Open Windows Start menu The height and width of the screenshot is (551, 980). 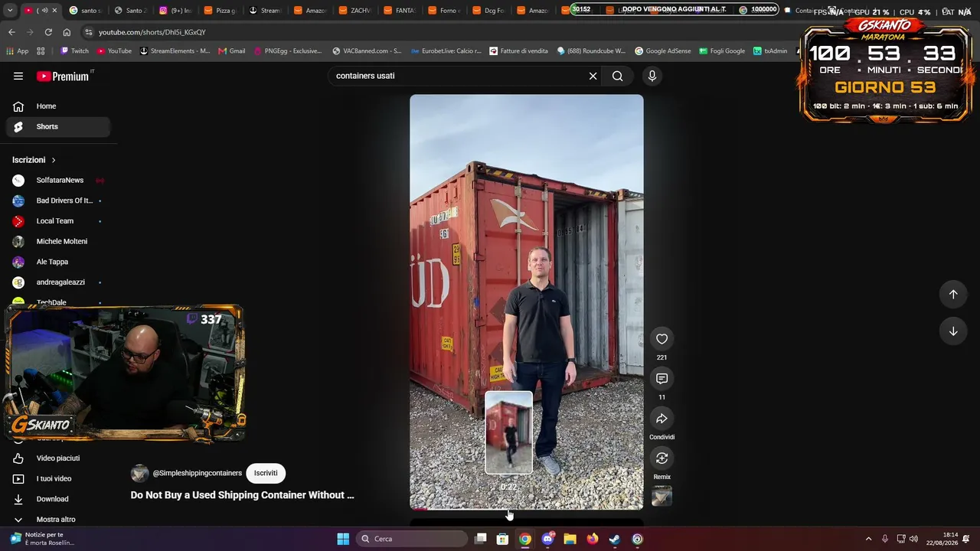tap(343, 539)
